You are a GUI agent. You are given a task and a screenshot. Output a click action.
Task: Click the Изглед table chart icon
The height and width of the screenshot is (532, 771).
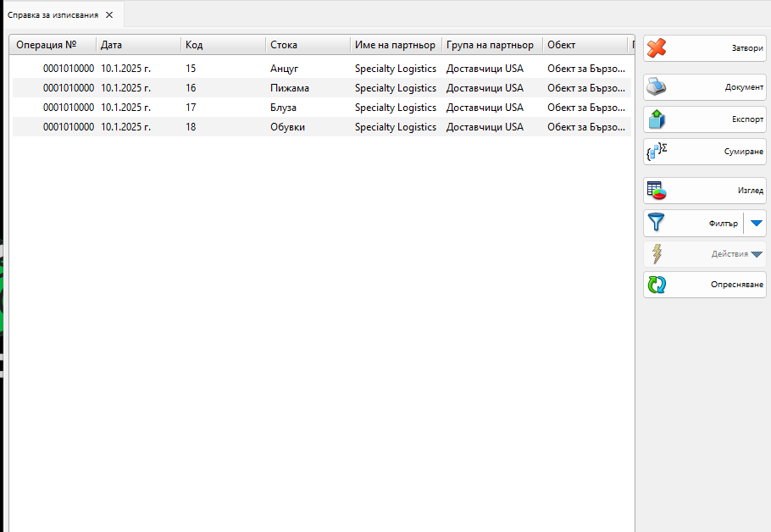pyautogui.click(x=657, y=191)
